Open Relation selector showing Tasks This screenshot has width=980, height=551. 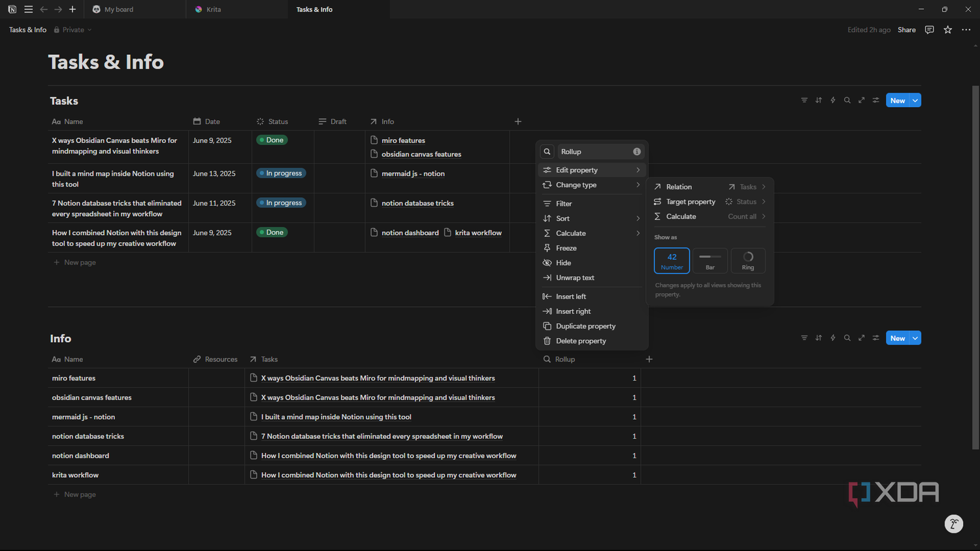pyautogui.click(x=710, y=187)
